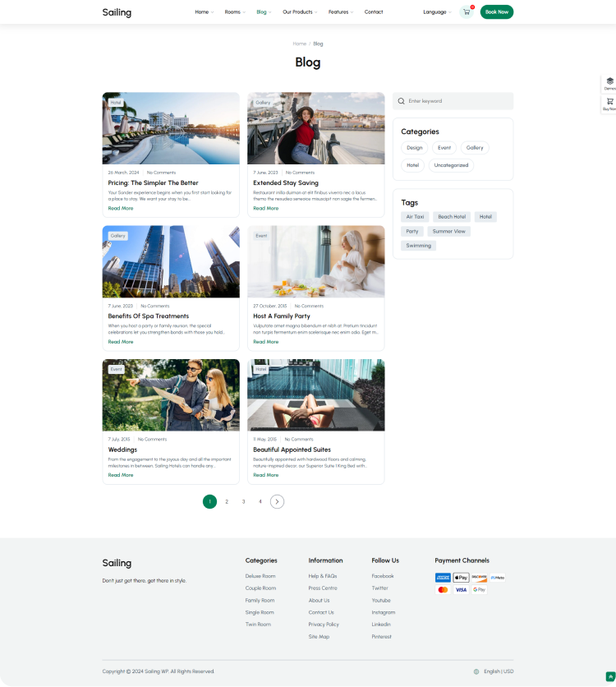
Task: Open Site Map footer link
Action: pos(319,637)
